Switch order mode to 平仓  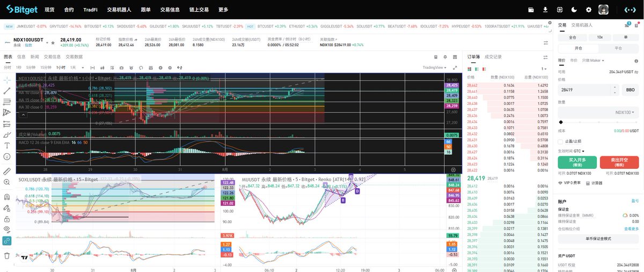(618, 48)
